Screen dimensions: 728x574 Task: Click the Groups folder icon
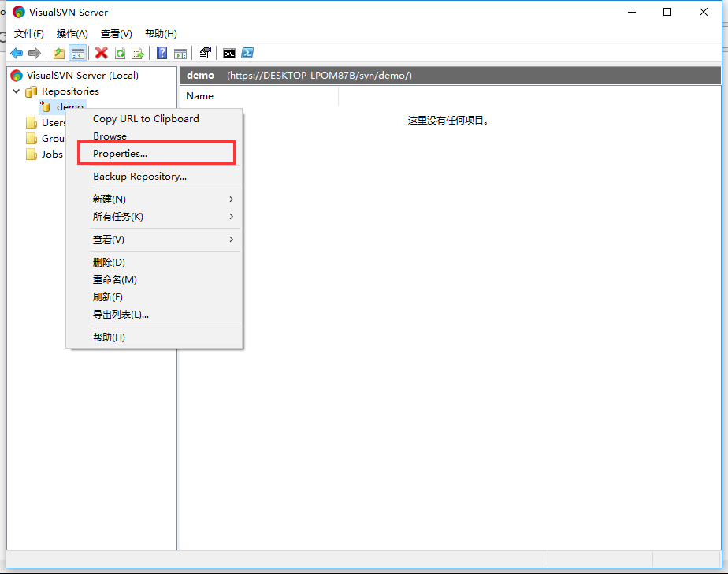click(x=31, y=139)
